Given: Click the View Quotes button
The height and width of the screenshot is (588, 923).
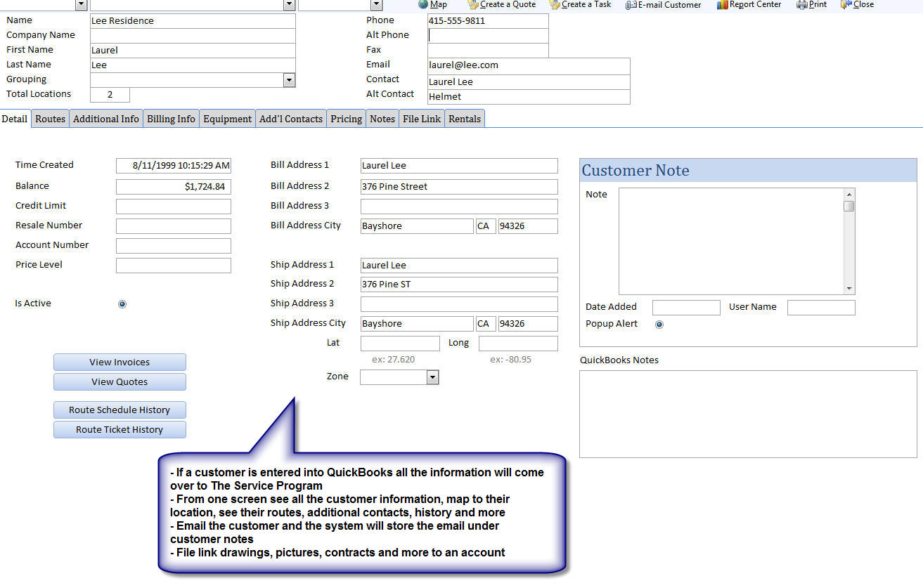Looking at the screenshot, I should 120,382.
